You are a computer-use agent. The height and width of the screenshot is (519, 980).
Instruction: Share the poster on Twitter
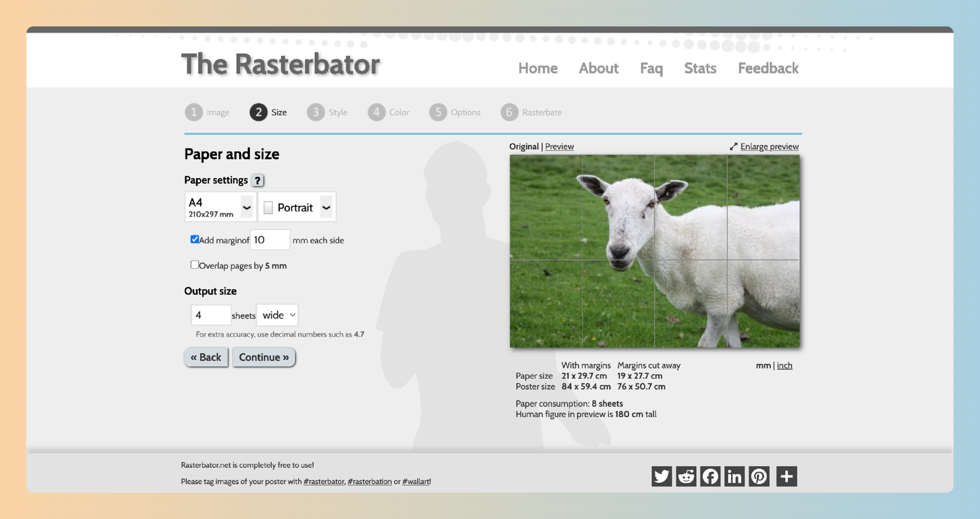(661, 476)
